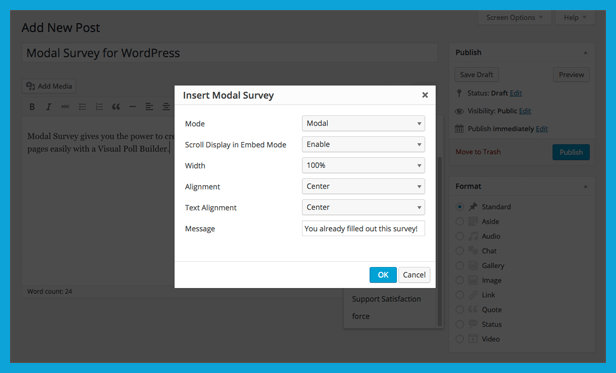The width and height of the screenshot is (616, 373).
Task: Open the Text Alignment dropdown
Action: pos(363,207)
